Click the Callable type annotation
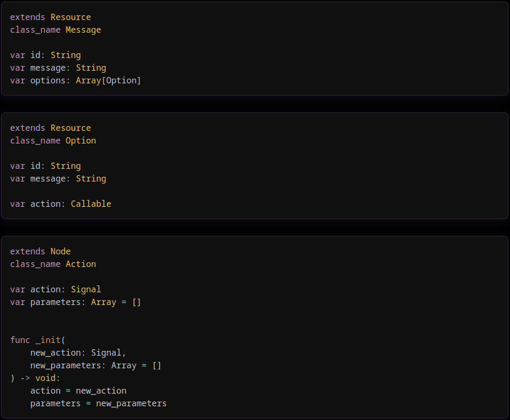 tap(91, 204)
